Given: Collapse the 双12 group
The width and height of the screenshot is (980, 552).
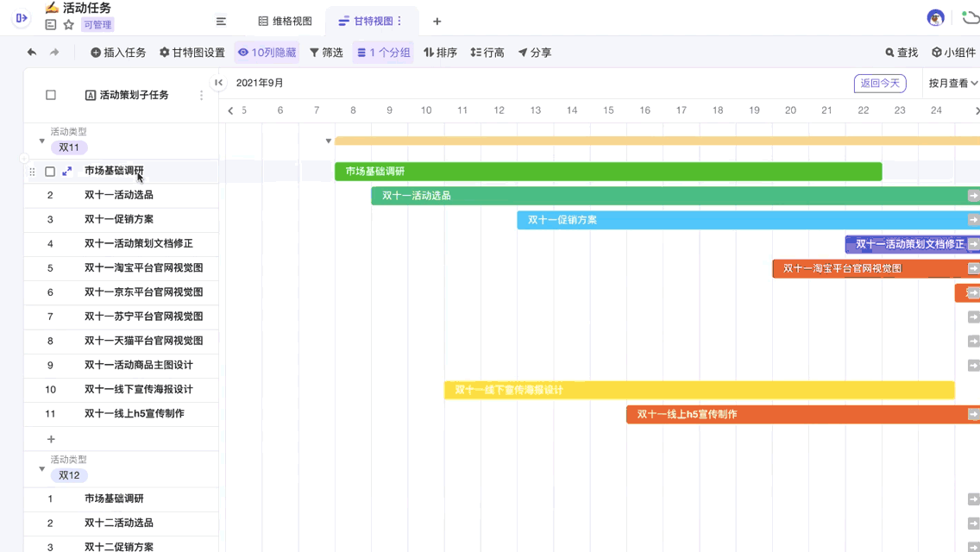Looking at the screenshot, I should [x=41, y=468].
